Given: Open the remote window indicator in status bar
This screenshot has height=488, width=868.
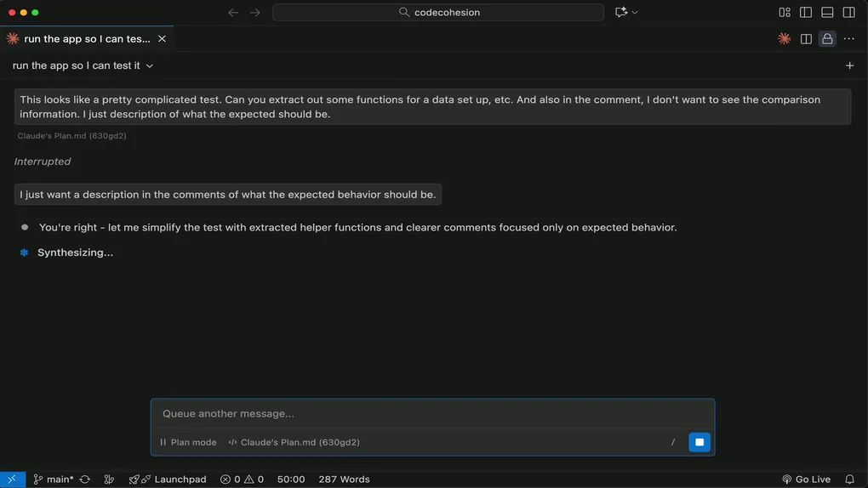Looking at the screenshot, I should (12, 479).
